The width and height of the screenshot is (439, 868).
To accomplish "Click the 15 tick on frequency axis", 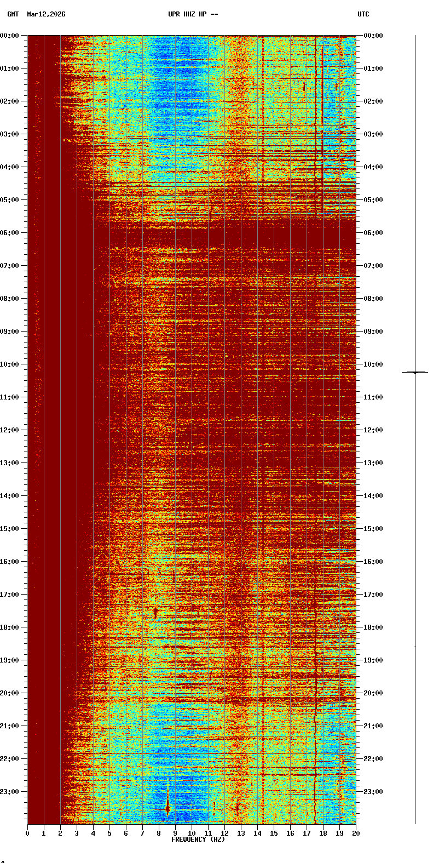I will click(x=274, y=833).
